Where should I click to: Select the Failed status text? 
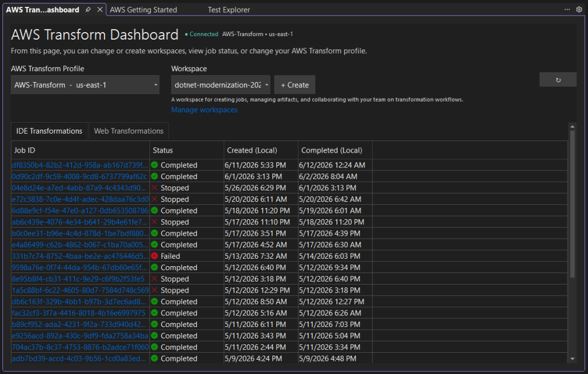pyautogui.click(x=170, y=256)
